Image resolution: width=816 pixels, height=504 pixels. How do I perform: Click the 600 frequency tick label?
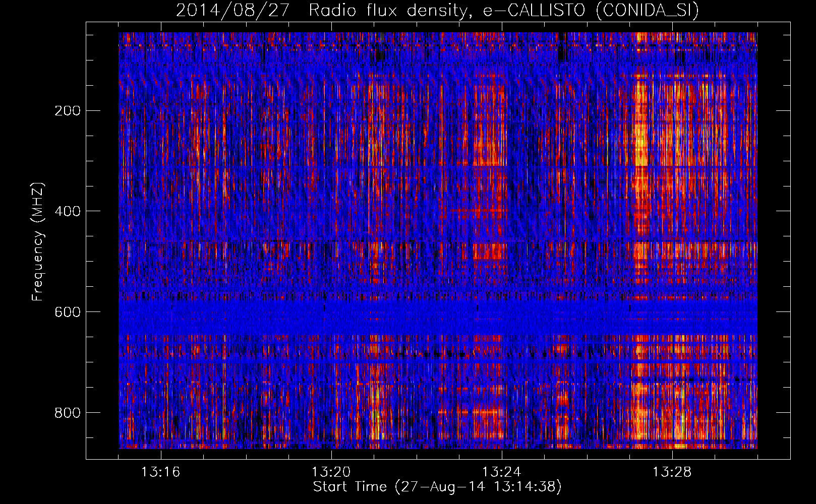click(67, 312)
